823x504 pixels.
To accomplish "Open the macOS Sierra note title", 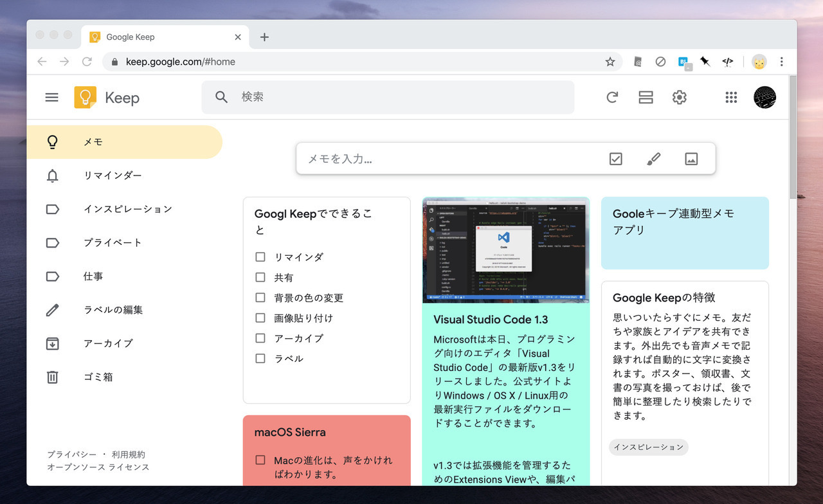I will click(290, 432).
